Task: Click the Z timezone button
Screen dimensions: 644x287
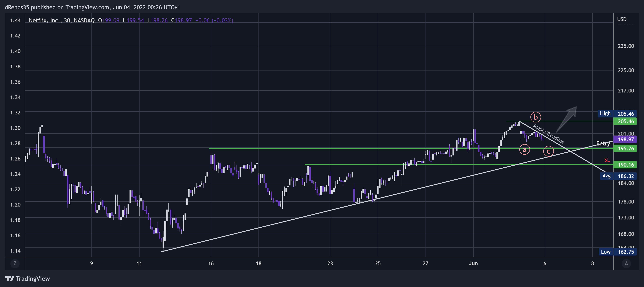Action: pyautogui.click(x=15, y=263)
